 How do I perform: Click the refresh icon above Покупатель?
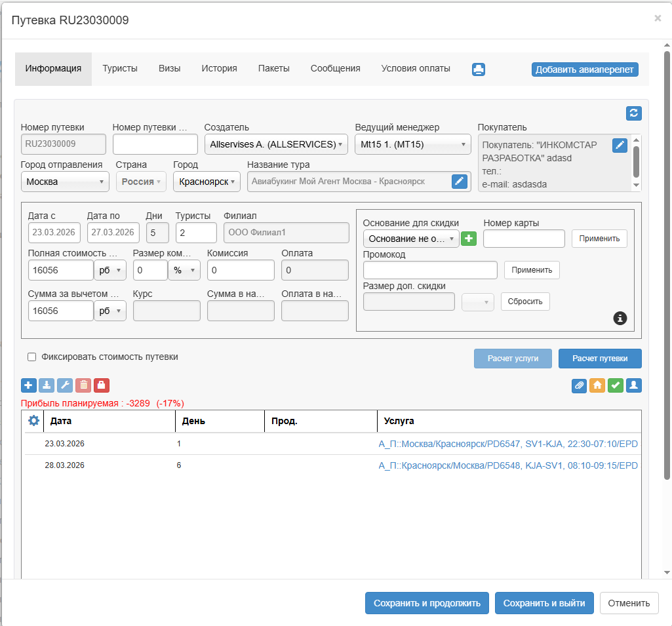(633, 113)
